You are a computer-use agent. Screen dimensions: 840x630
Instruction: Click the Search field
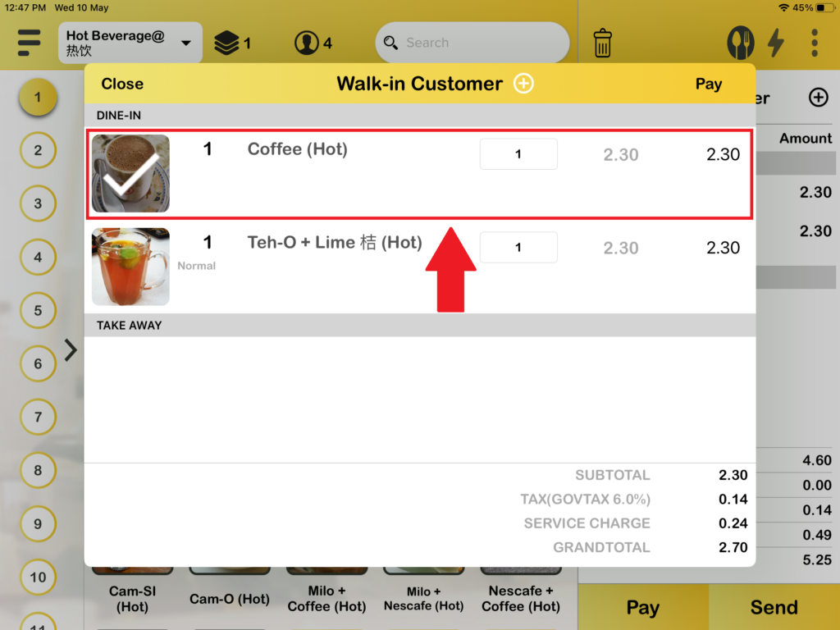click(472, 43)
